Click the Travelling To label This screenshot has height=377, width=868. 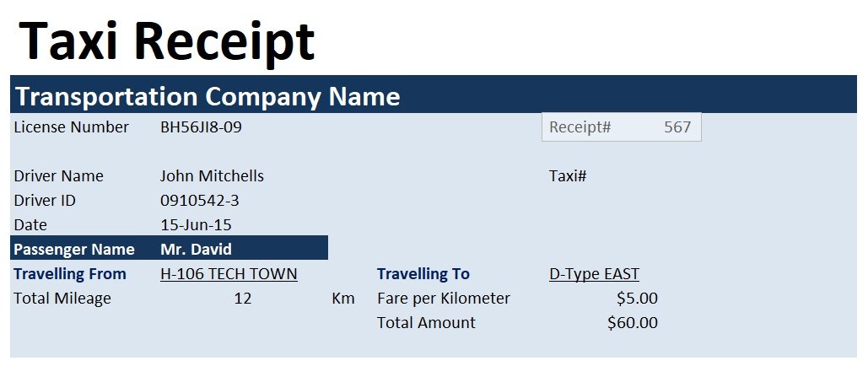click(423, 273)
